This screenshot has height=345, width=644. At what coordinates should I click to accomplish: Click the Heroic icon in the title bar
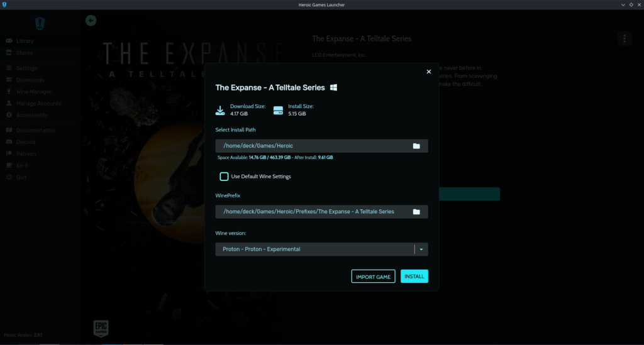pyautogui.click(x=4, y=4)
